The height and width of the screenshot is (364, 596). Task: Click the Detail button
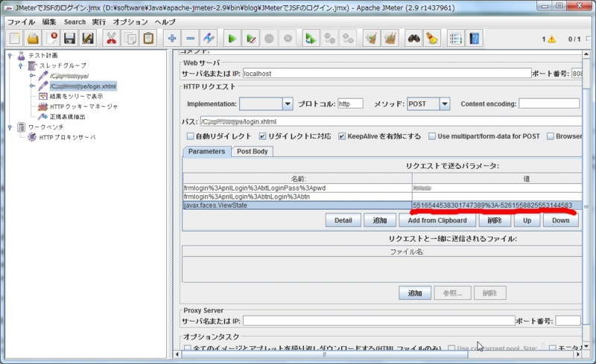(x=343, y=220)
